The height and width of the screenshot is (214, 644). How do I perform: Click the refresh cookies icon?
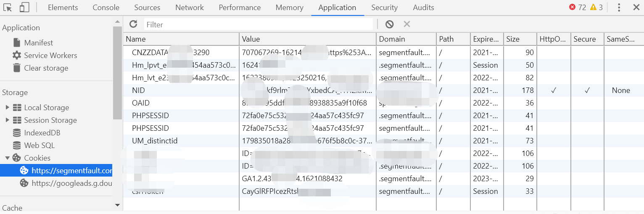point(133,24)
